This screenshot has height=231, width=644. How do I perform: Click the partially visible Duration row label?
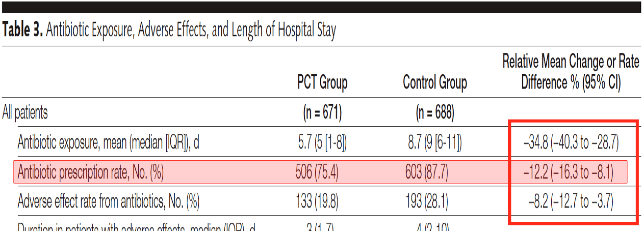pyautogui.click(x=136, y=227)
